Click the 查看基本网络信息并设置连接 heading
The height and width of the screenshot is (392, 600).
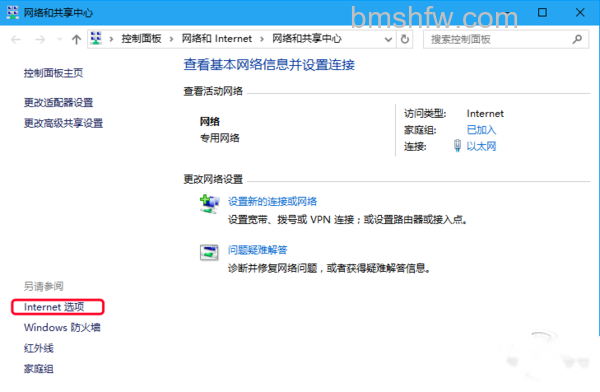click(x=269, y=65)
